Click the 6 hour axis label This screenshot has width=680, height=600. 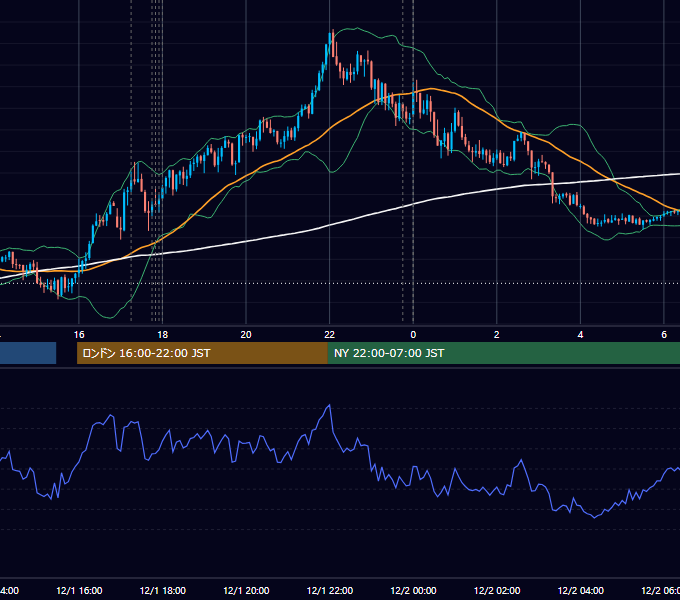(x=664, y=335)
